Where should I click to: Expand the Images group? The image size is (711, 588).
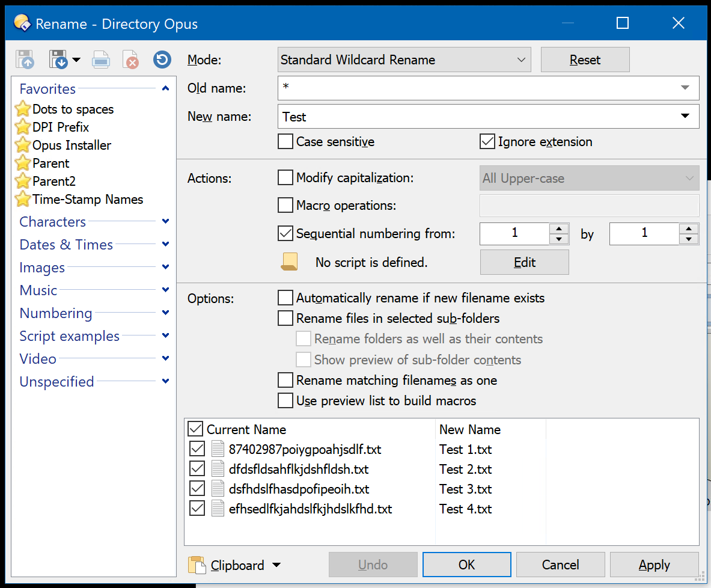pos(165,267)
